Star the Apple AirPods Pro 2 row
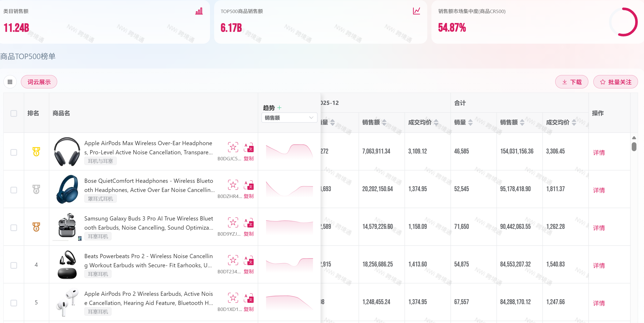The width and height of the screenshot is (644, 323). point(233,298)
